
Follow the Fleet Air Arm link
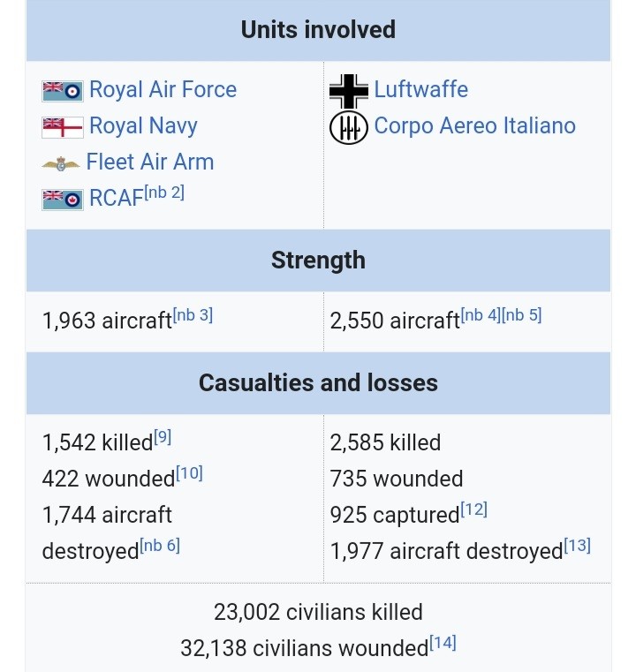point(149,162)
